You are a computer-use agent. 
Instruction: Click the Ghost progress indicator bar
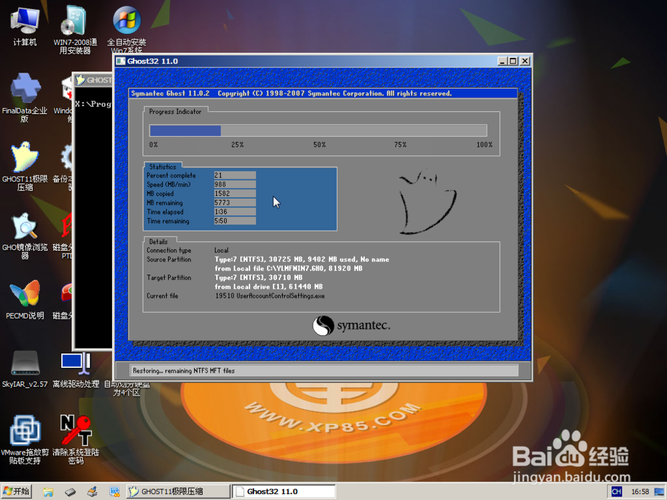click(318, 130)
